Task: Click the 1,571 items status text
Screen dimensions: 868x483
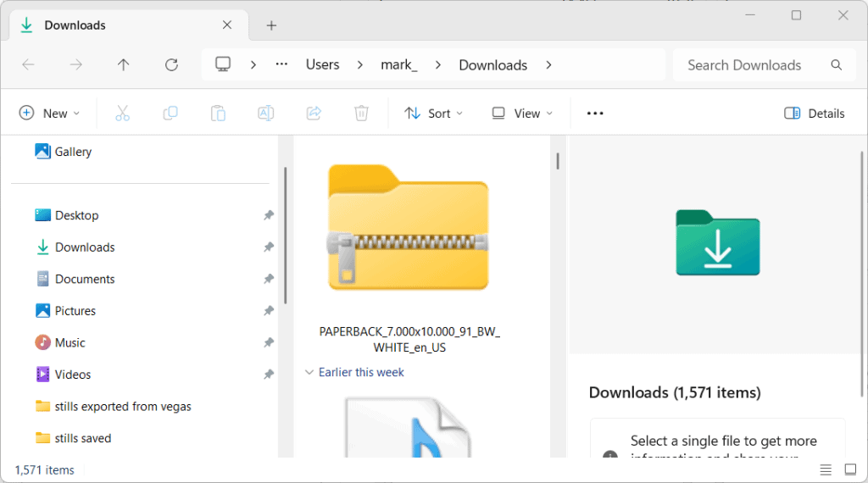Action: 44,470
